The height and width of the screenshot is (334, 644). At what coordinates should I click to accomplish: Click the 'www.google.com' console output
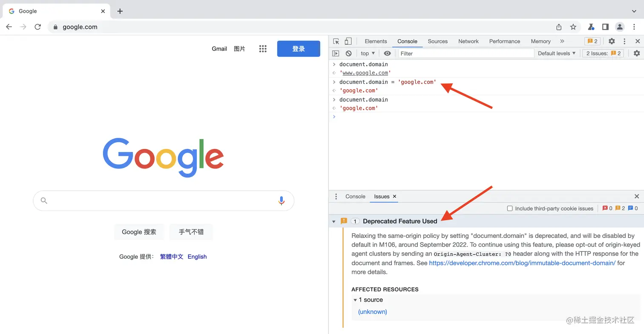[x=365, y=73]
